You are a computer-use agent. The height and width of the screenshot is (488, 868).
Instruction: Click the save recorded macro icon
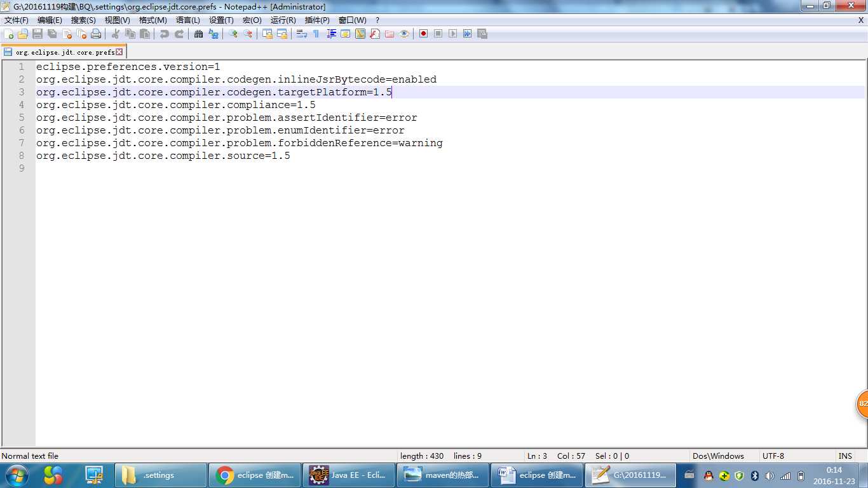coord(482,34)
